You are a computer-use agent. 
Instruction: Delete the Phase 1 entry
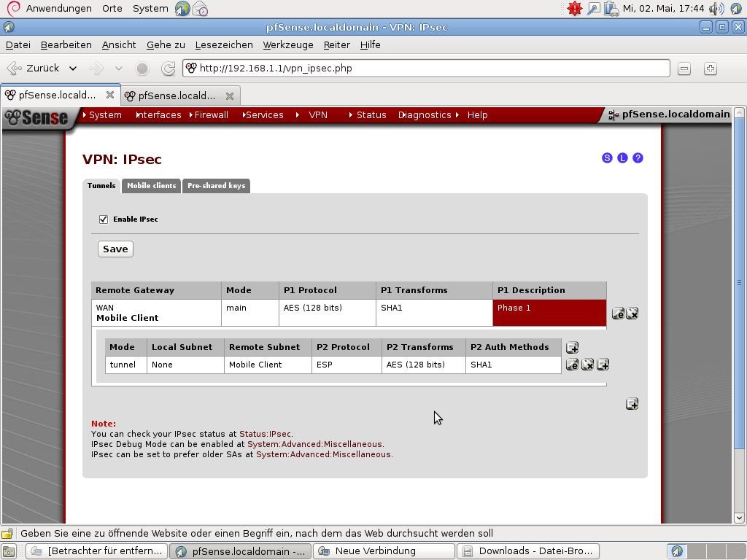632,314
